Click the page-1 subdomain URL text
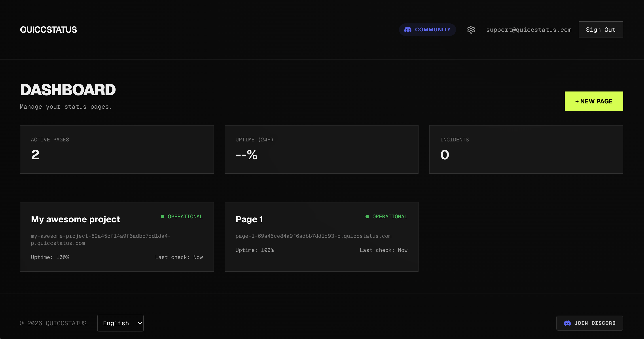Screen dimensions: 644x339 pyautogui.click(x=314, y=236)
